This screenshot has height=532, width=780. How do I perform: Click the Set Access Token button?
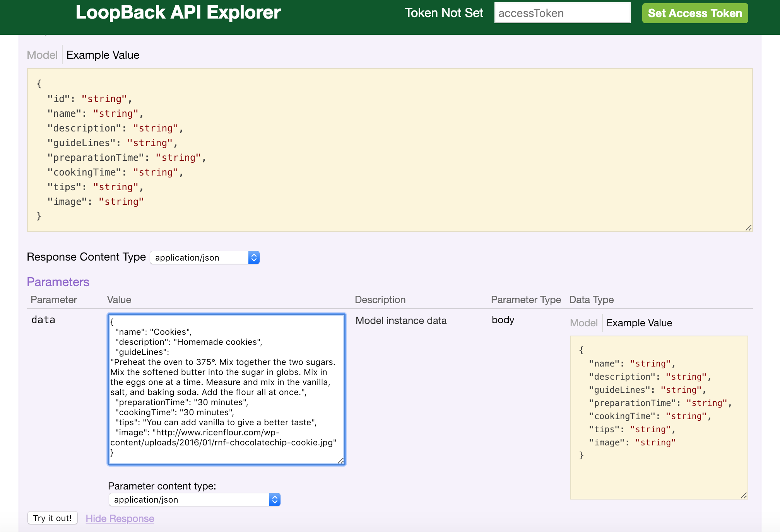click(x=695, y=13)
